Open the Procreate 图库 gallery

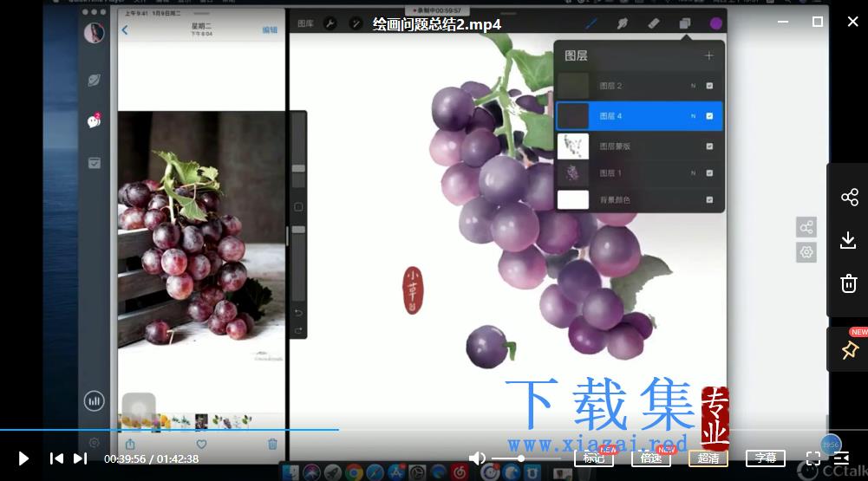(x=305, y=23)
